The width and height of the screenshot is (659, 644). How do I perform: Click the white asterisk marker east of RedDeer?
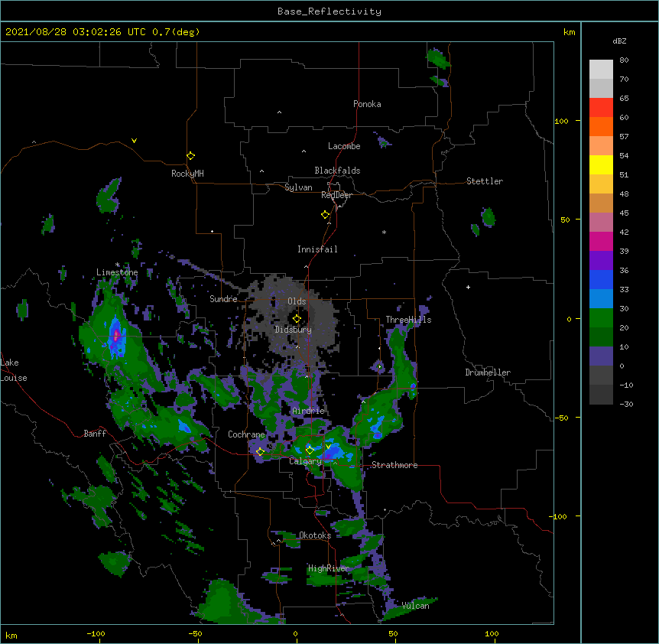pyautogui.click(x=384, y=232)
